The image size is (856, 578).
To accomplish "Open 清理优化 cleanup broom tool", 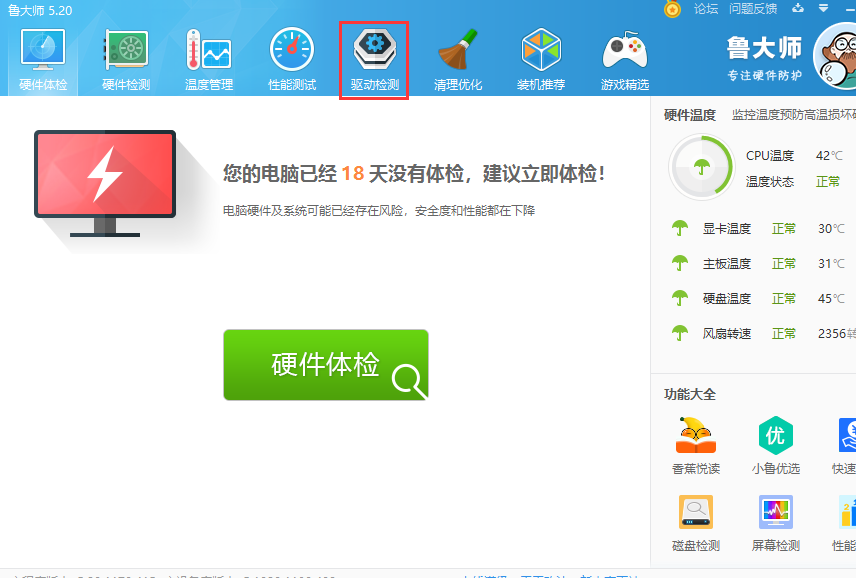I will [x=458, y=59].
